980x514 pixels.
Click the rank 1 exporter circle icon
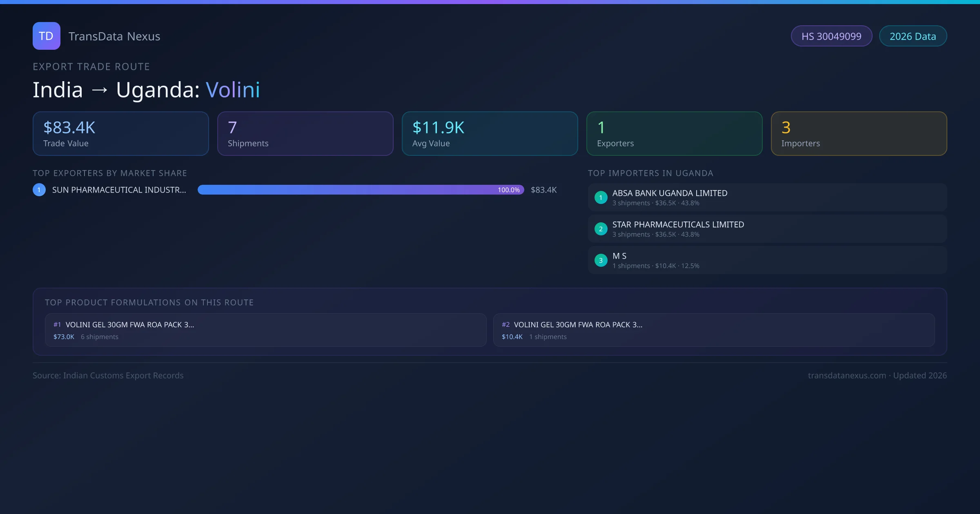pos(39,190)
